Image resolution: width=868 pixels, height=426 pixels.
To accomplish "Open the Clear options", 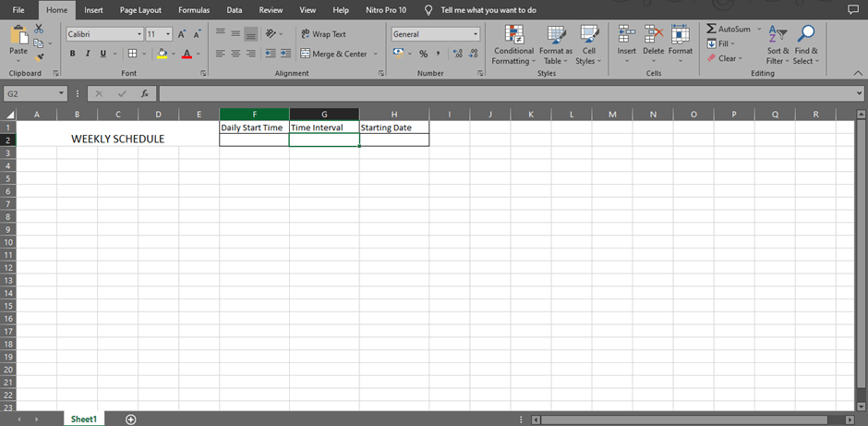I will [724, 58].
